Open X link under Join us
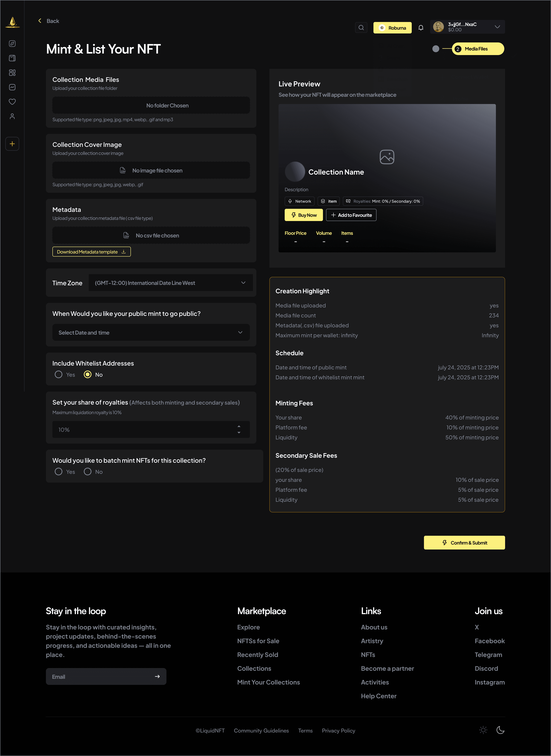The image size is (551, 756). 477,627
